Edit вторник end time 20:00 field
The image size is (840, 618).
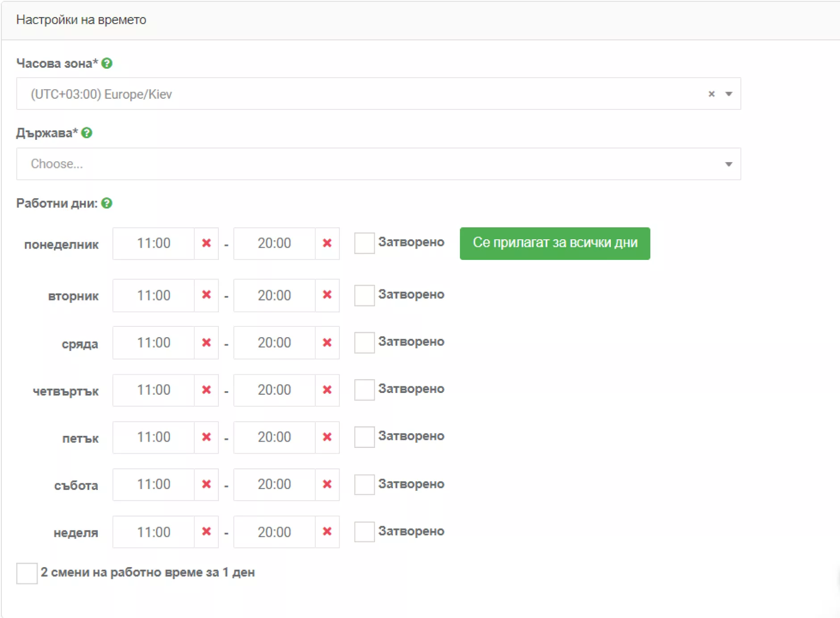(x=274, y=295)
